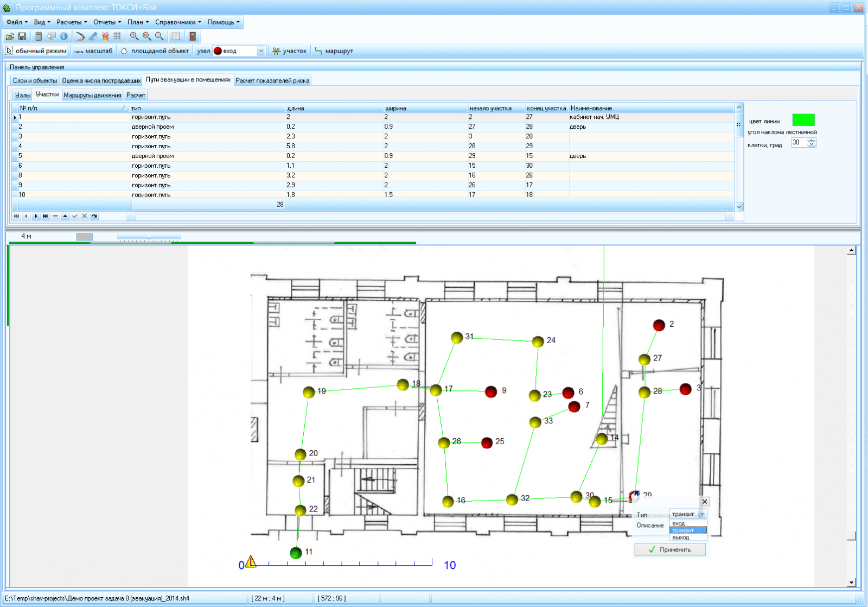Click the comment bubbles toolbar icon
The image size is (868, 607).
51,36
